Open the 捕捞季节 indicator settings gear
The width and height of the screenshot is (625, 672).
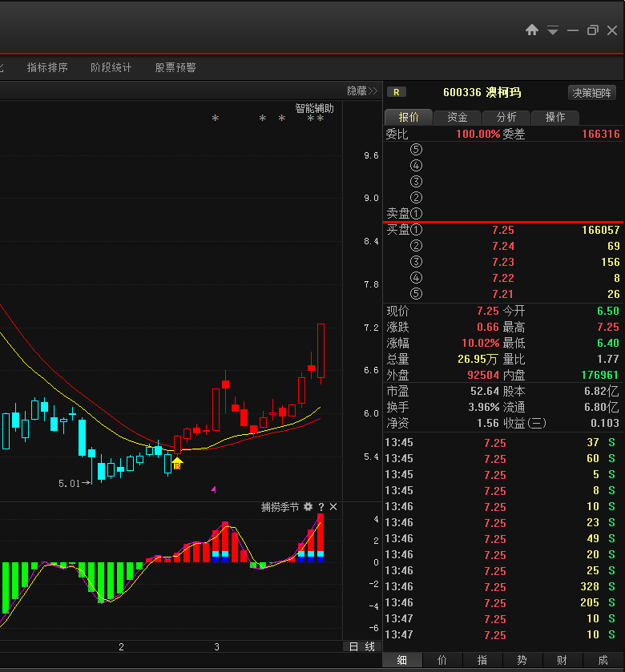click(x=308, y=507)
